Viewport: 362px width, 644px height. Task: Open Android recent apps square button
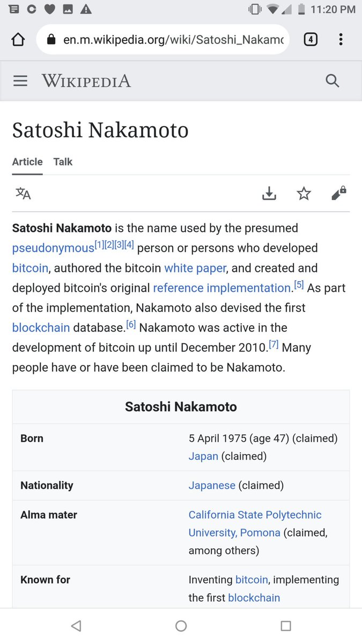coord(286,626)
